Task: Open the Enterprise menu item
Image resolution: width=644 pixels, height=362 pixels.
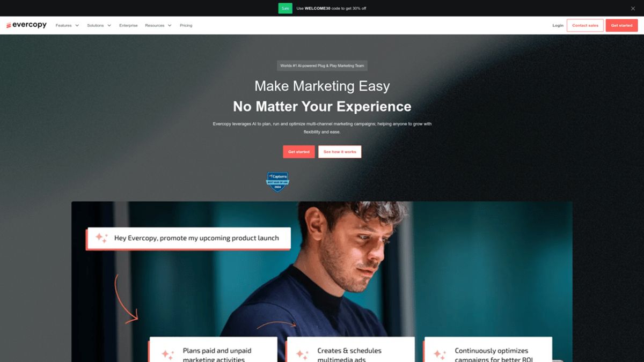Action: tap(128, 25)
